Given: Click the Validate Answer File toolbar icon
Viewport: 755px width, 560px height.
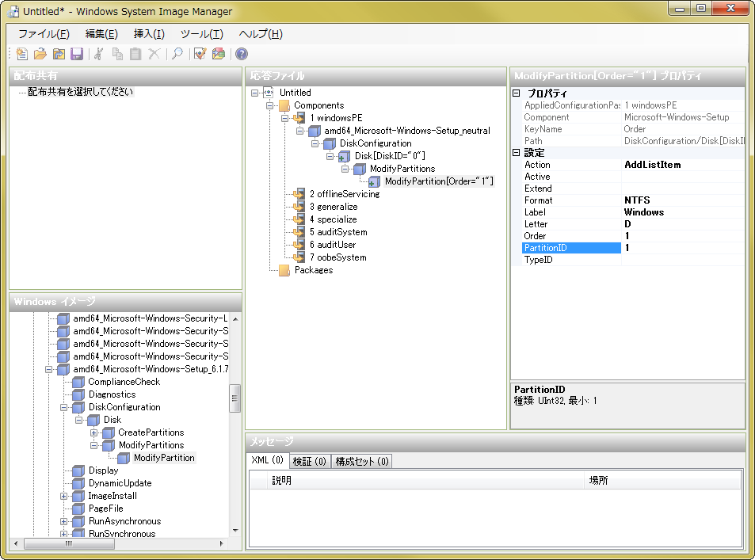Looking at the screenshot, I should pyautogui.click(x=200, y=54).
